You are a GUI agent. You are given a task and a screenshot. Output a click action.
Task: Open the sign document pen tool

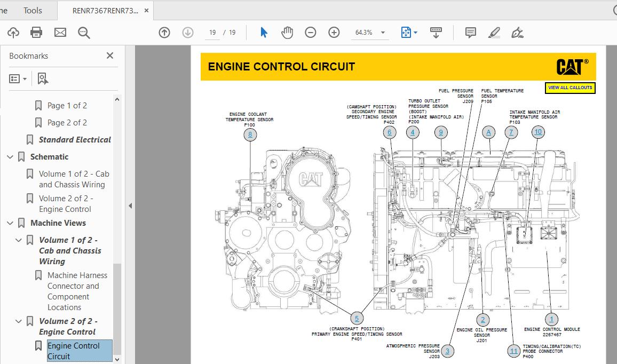click(517, 32)
